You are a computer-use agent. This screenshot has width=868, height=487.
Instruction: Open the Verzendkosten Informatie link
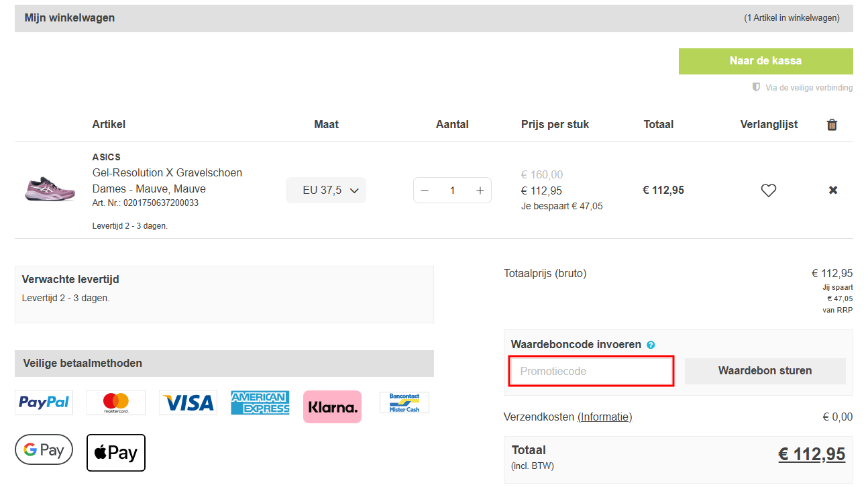[605, 417]
